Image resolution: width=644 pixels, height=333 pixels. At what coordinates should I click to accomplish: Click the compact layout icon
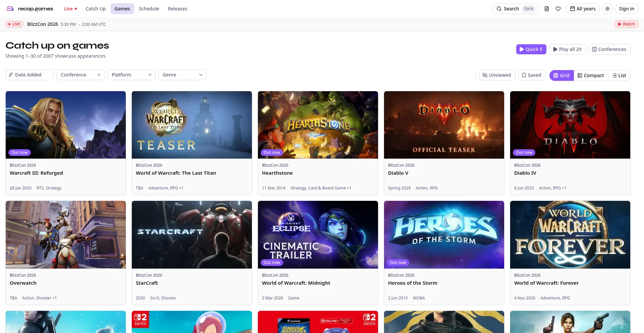(x=580, y=75)
